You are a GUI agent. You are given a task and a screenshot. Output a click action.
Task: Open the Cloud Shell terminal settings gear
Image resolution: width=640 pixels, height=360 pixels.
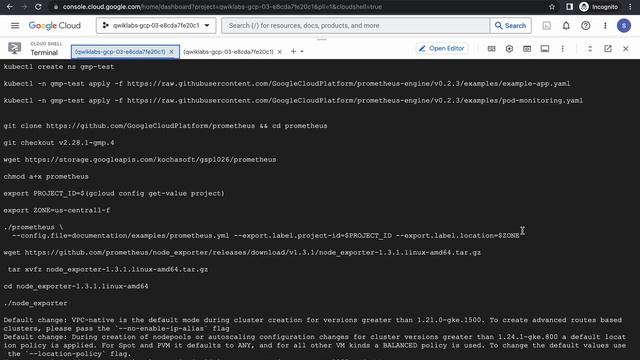click(509, 49)
